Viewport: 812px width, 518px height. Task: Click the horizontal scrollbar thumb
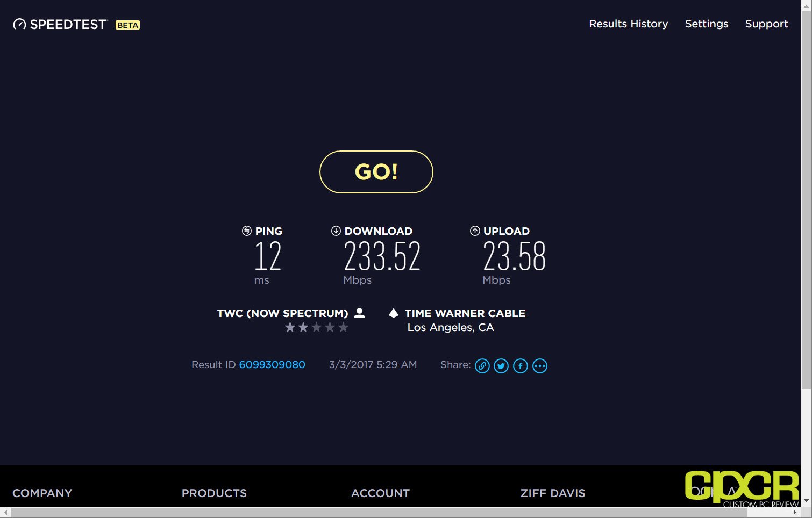379,513
